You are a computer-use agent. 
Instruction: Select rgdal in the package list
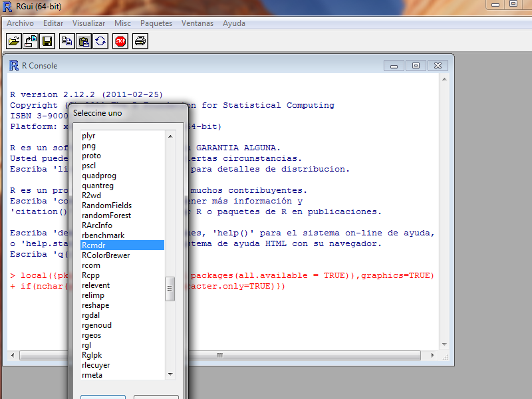coord(122,315)
